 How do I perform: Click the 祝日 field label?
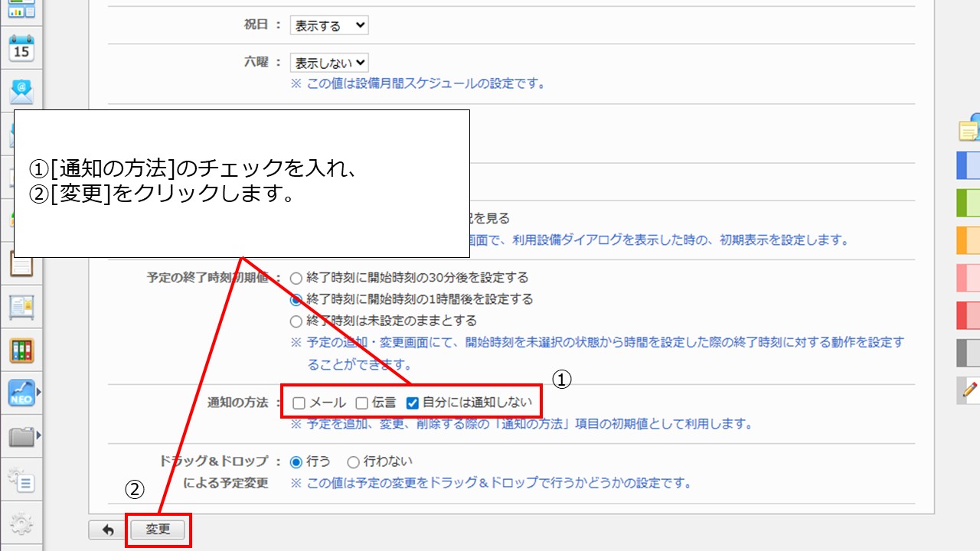tap(256, 25)
